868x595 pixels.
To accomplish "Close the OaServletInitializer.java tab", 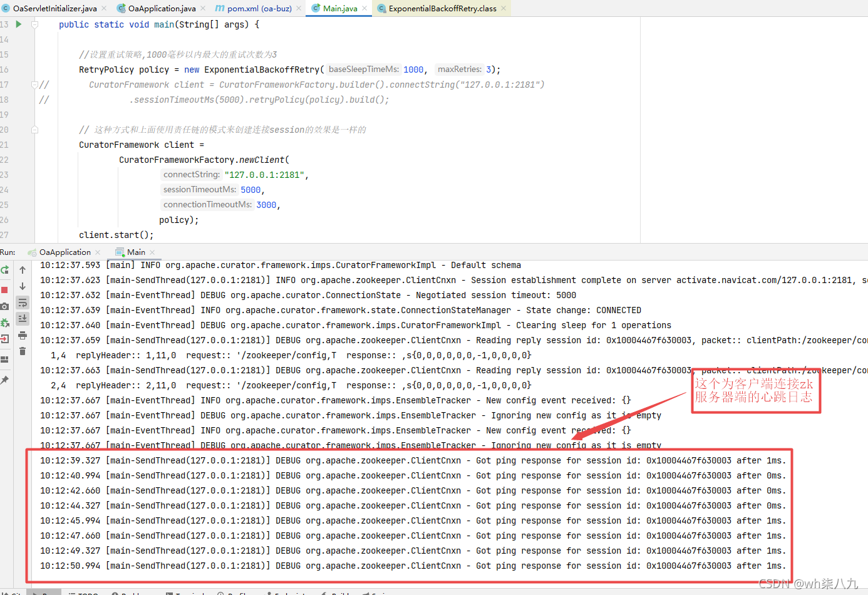I will [x=104, y=8].
